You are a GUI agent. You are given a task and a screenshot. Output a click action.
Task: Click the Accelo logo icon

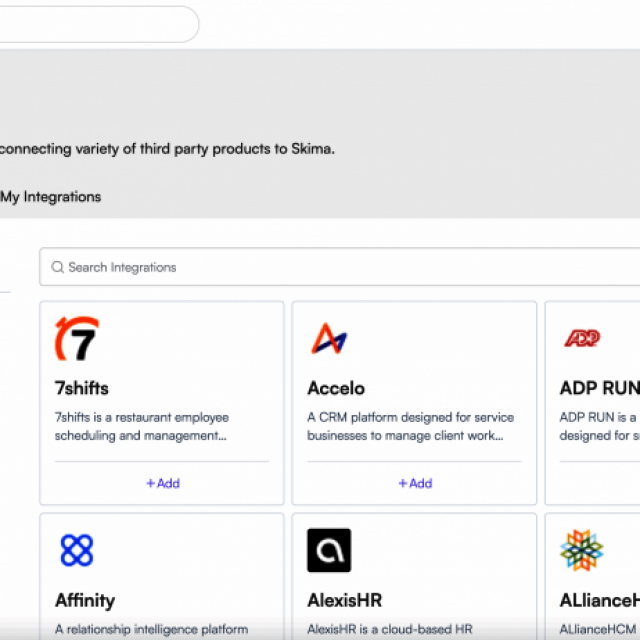coord(329,338)
